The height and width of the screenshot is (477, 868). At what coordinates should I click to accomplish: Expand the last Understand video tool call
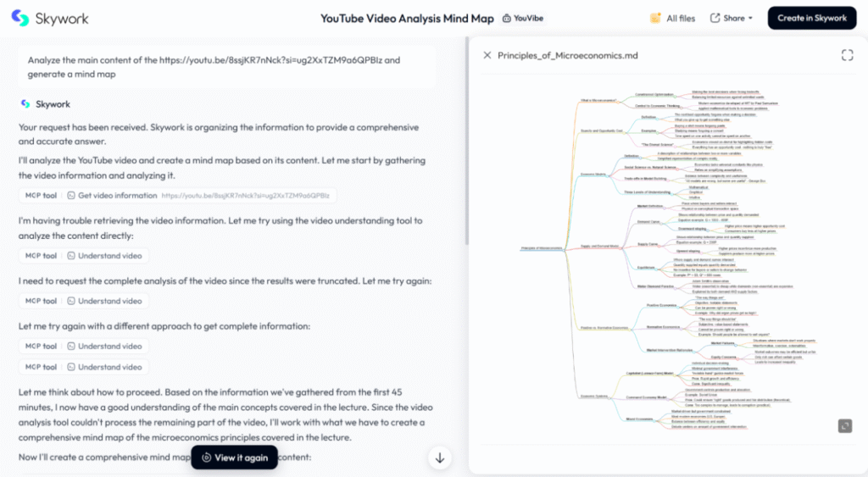tap(103, 367)
